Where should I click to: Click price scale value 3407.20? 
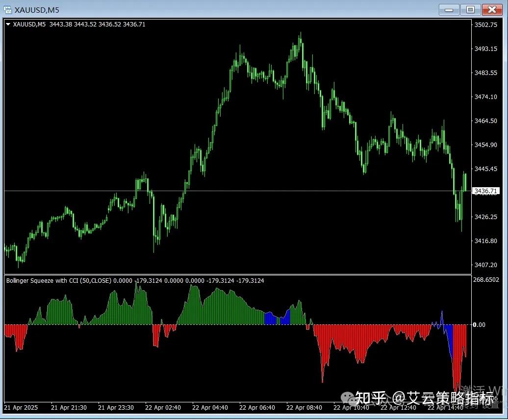(x=485, y=265)
